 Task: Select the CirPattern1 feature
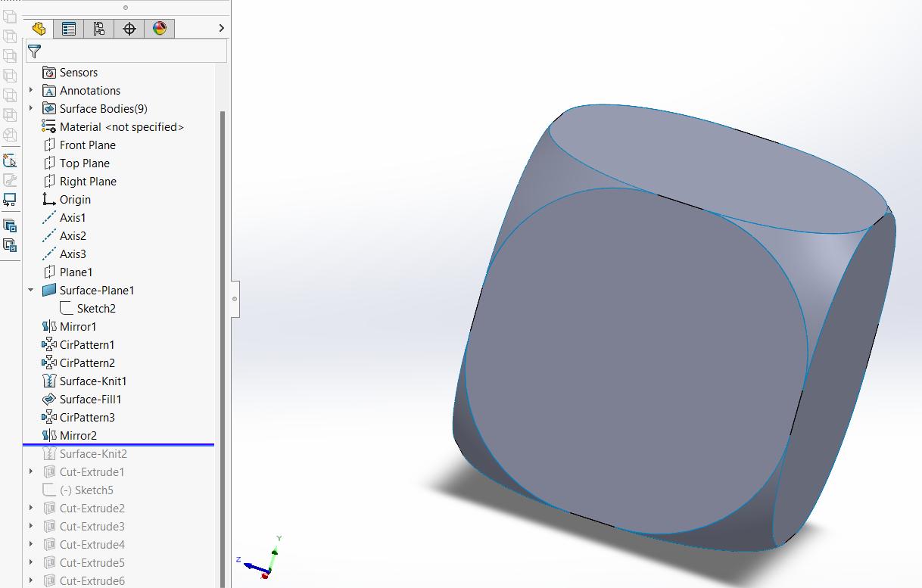point(79,345)
